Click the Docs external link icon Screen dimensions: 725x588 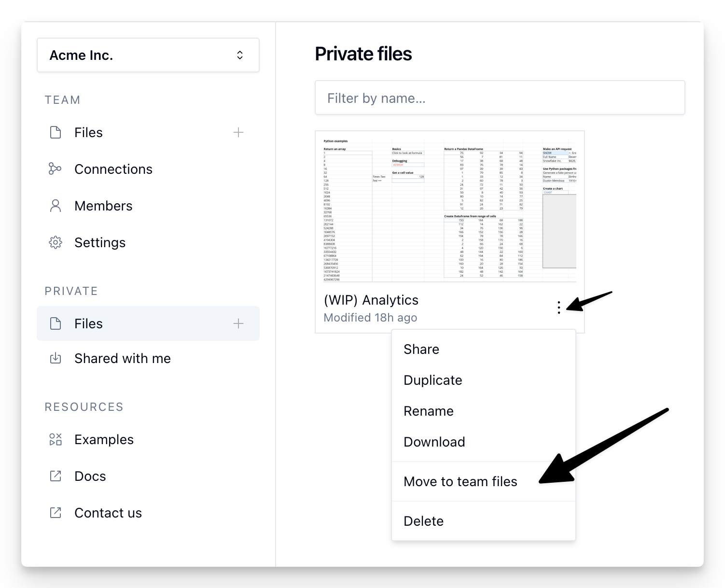pyautogui.click(x=56, y=476)
